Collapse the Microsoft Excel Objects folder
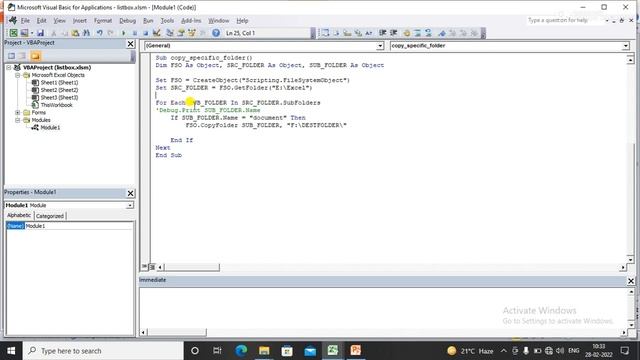The height and width of the screenshot is (360, 640). pos(18,75)
